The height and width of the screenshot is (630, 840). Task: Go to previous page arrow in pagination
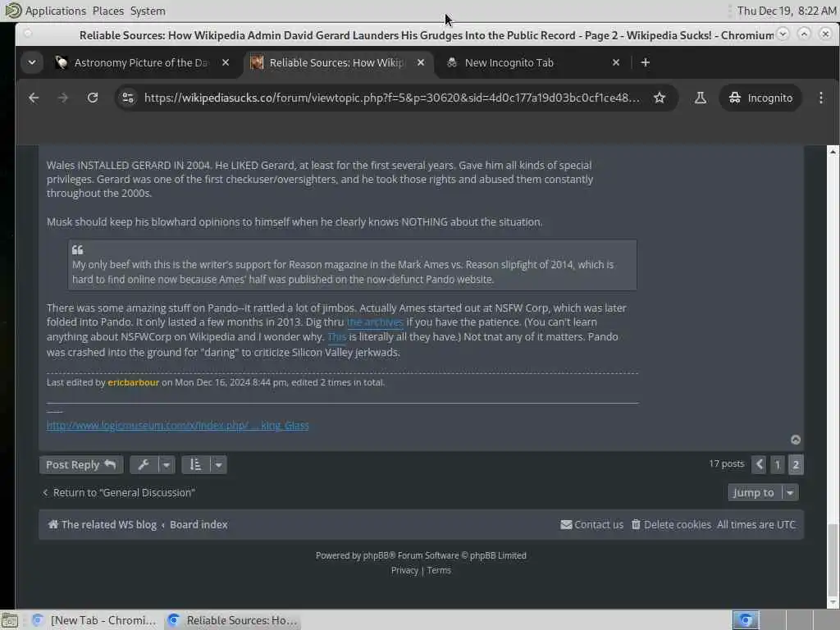point(759,464)
